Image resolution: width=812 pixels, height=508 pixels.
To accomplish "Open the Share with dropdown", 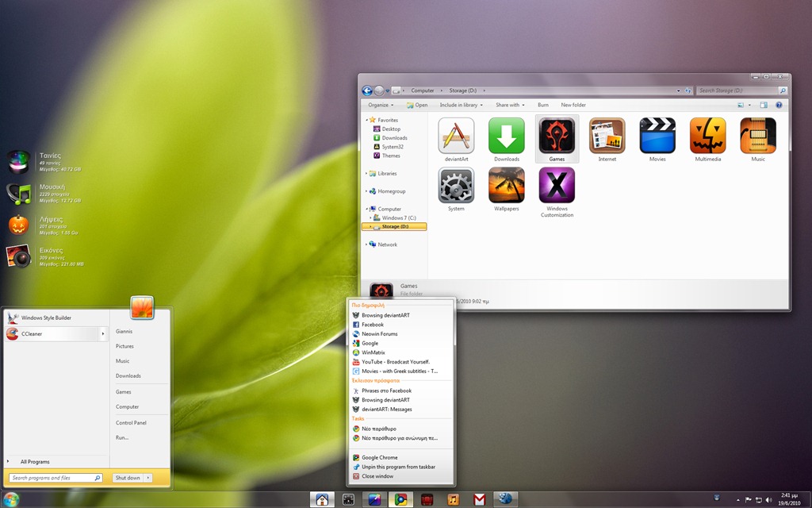I will (510, 105).
